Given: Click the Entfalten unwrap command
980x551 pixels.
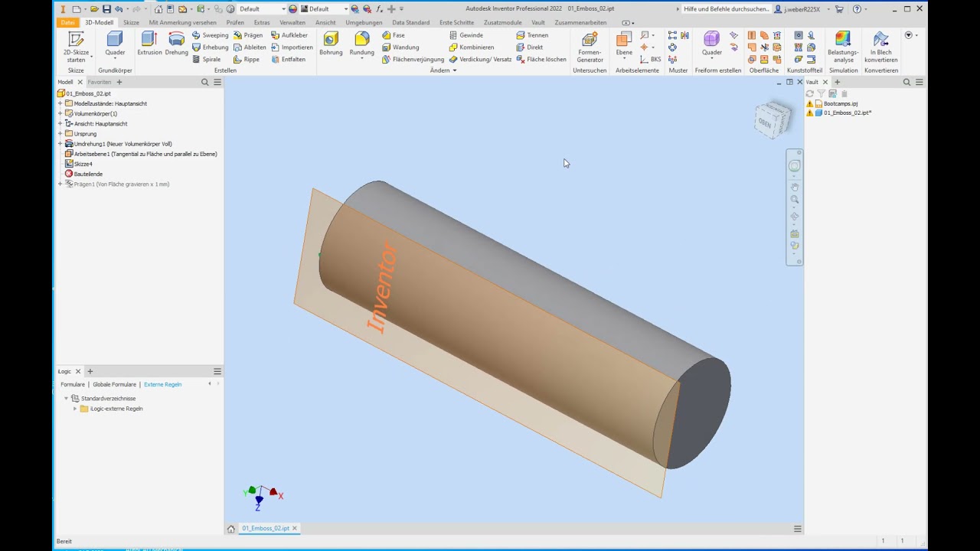Looking at the screenshot, I should 288,59.
